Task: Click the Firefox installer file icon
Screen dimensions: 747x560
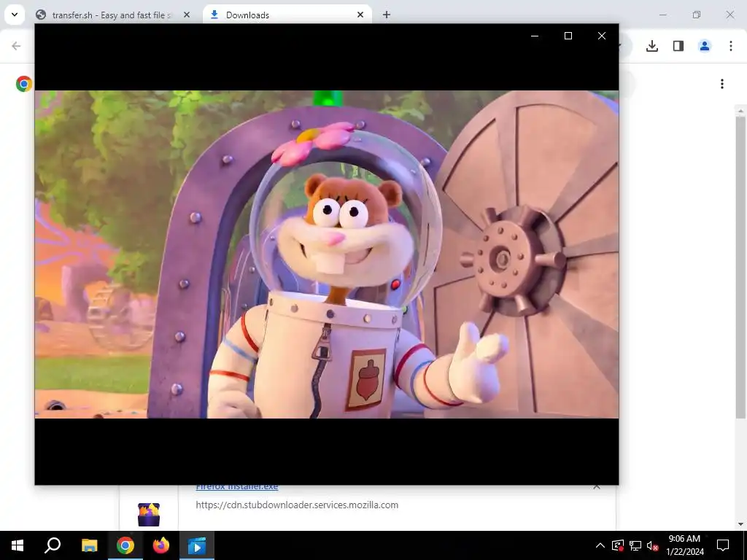Action: (149, 515)
